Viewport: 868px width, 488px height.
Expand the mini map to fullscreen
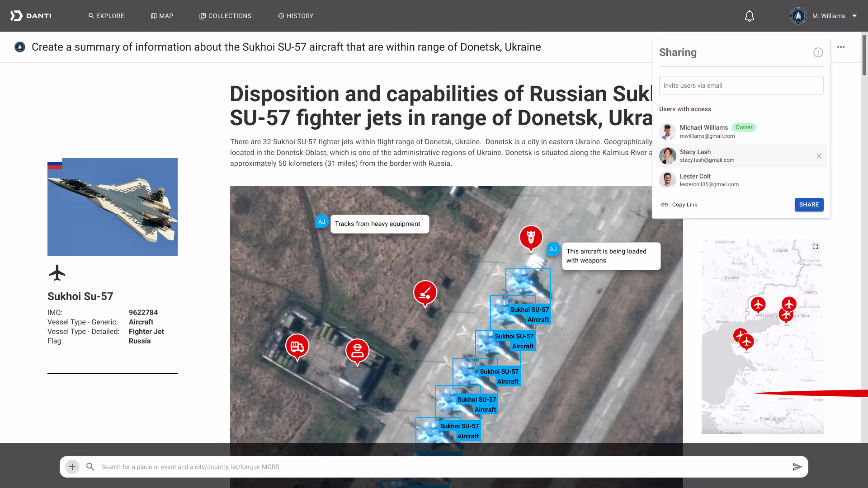click(816, 247)
